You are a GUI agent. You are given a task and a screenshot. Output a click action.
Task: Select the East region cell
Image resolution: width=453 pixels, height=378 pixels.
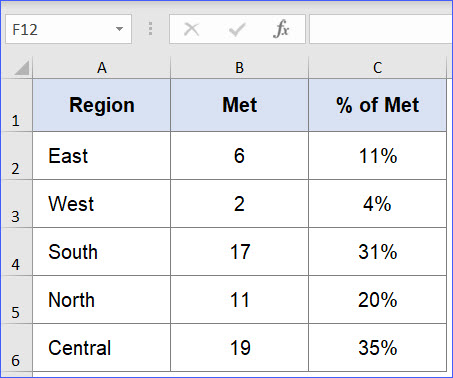coord(102,156)
